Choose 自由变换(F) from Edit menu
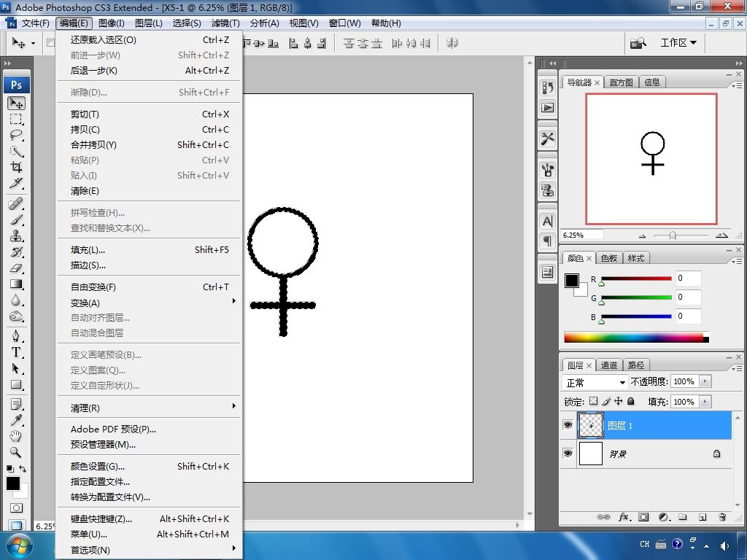The width and height of the screenshot is (747, 560). click(x=149, y=287)
